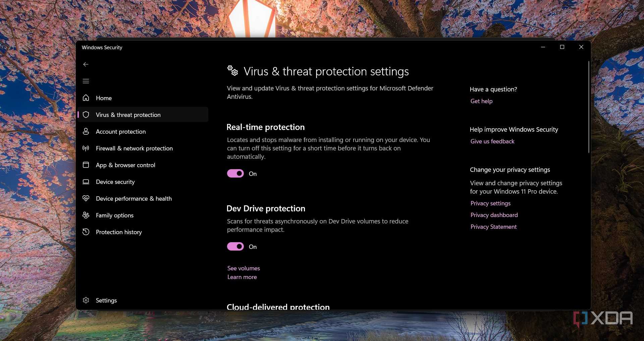Click the Settings gear icon
644x341 pixels.
[x=86, y=300]
